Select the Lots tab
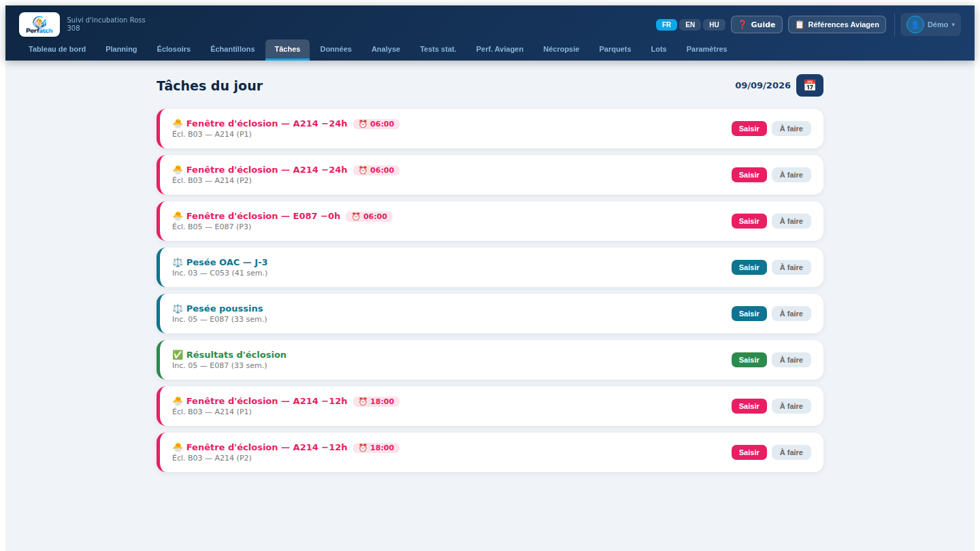 [659, 49]
